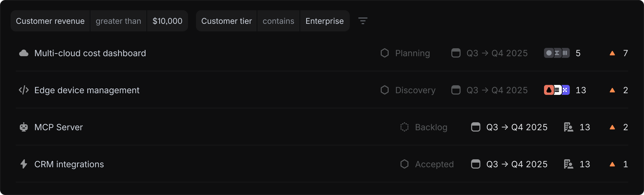Open the 'contains' operator selector
This screenshot has height=195, width=644.
point(278,21)
